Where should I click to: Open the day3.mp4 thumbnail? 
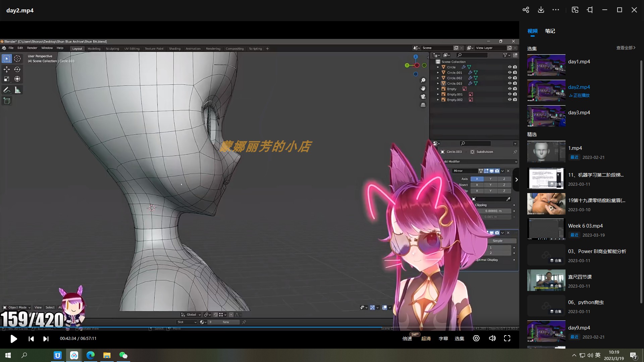click(x=546, y=116)
